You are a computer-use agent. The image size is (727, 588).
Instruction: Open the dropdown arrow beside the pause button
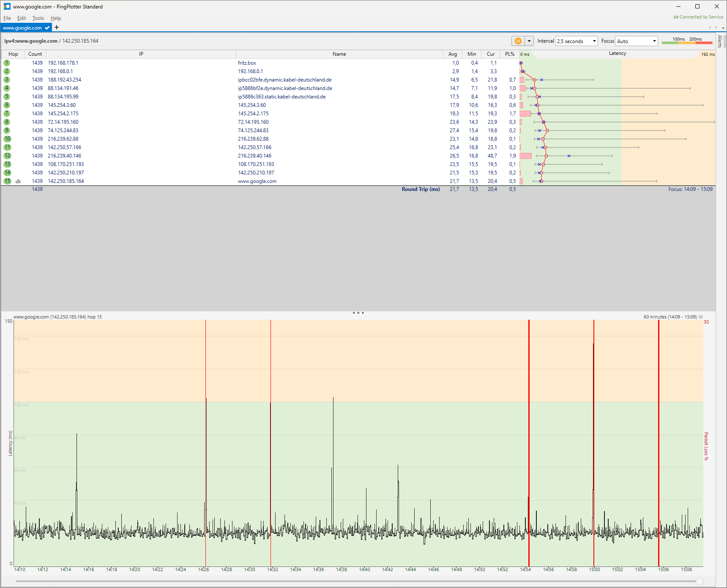[529, 41]
